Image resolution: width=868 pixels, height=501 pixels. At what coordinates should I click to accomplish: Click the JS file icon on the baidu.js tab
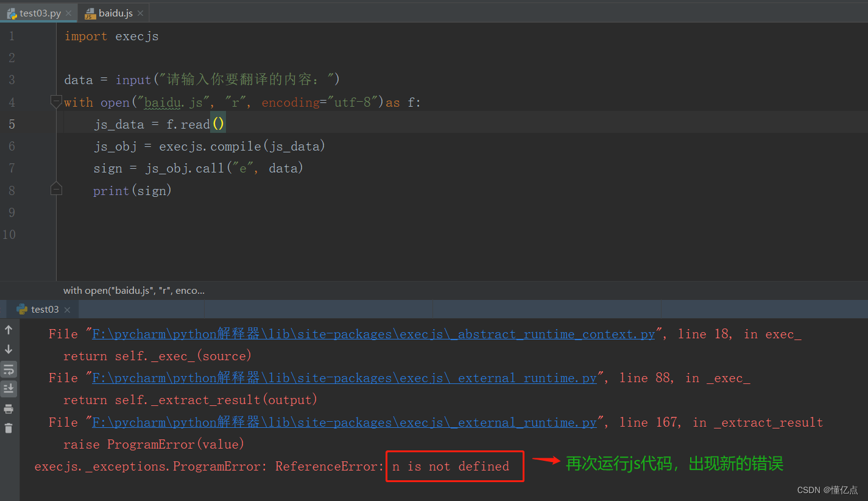pos(90,12)
